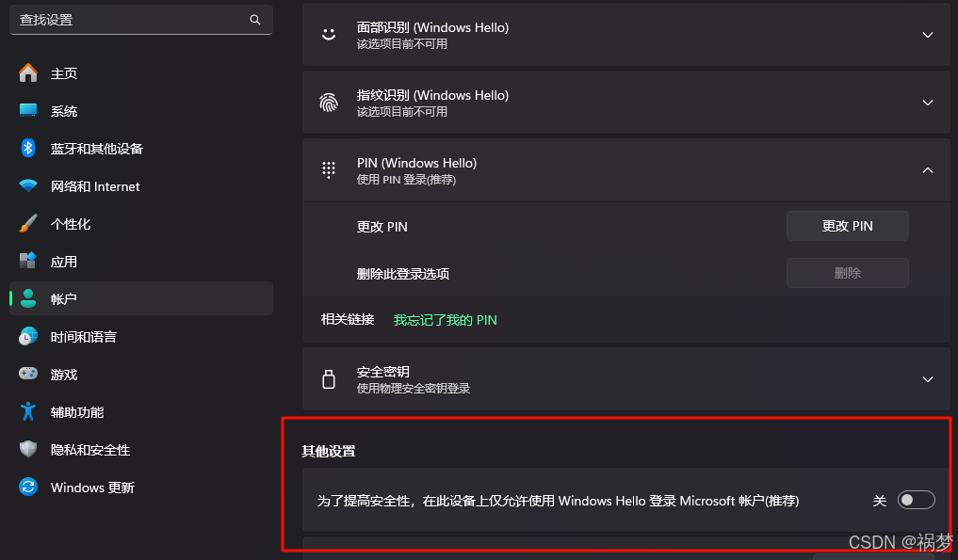Click the PIN keypad dots icon

(329, 170)
